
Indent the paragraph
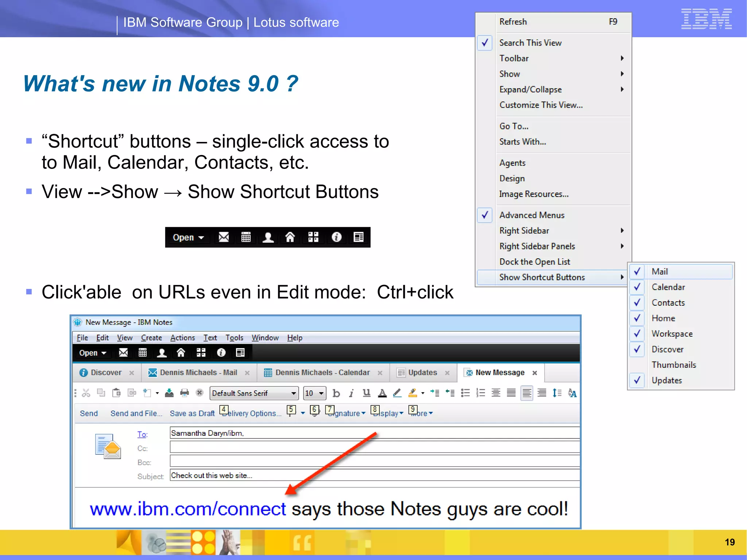[434, 393]
